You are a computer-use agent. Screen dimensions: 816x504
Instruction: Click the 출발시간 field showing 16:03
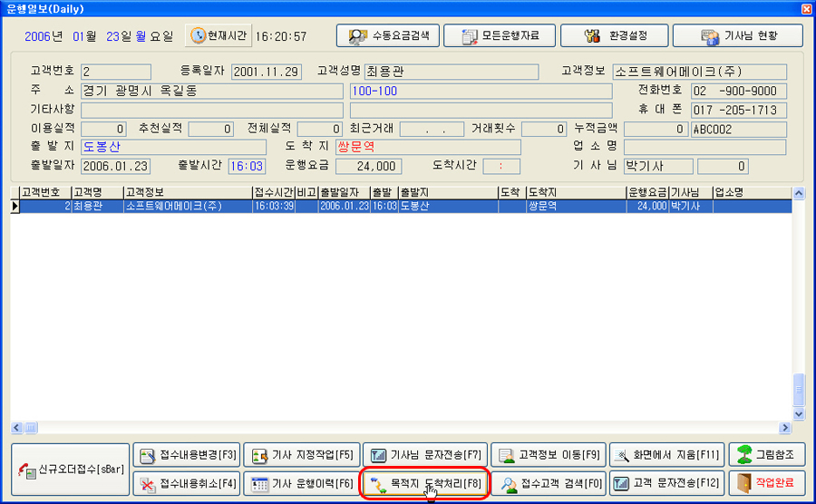tap(247, 167)
